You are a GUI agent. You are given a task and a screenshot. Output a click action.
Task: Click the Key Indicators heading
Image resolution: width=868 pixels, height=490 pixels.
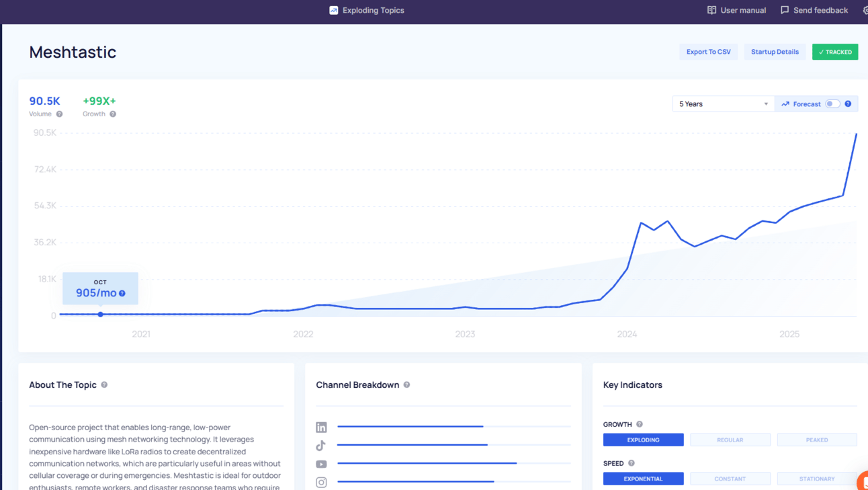point(633,385)
